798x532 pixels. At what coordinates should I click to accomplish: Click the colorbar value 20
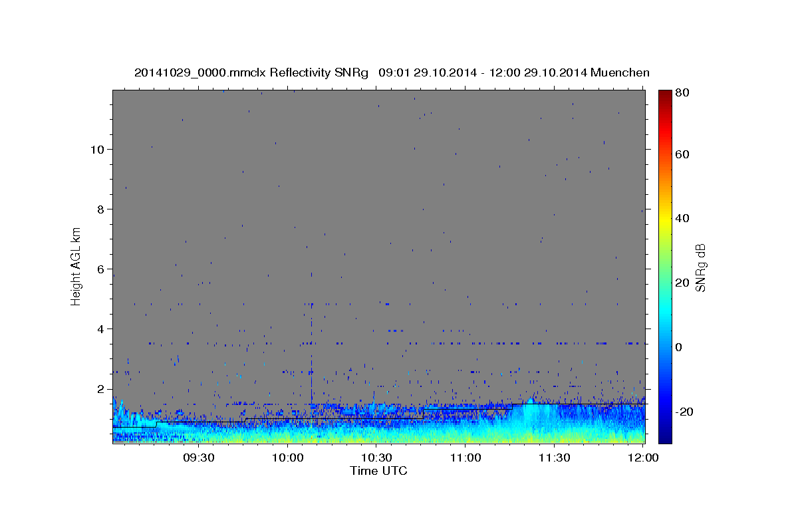pyautogui.click(x=682, y=283)
